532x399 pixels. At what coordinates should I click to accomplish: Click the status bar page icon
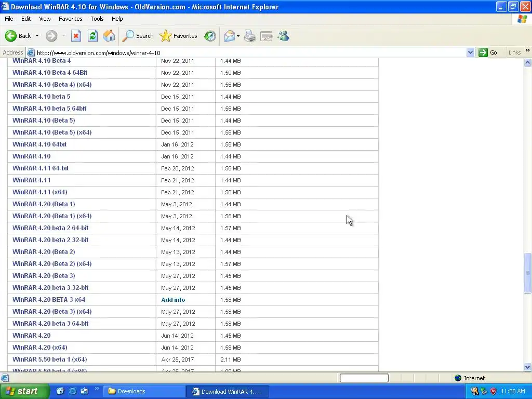point(5,378)
